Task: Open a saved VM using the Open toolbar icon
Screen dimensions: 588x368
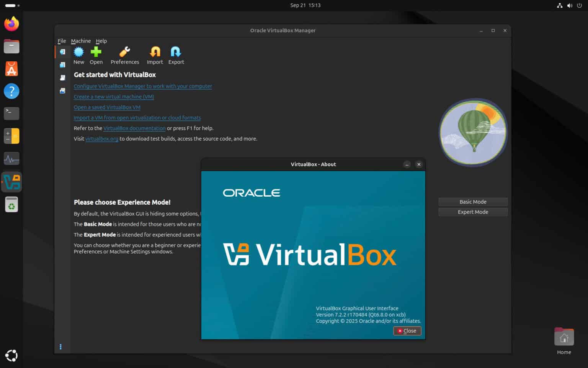Action: [96, 55]
